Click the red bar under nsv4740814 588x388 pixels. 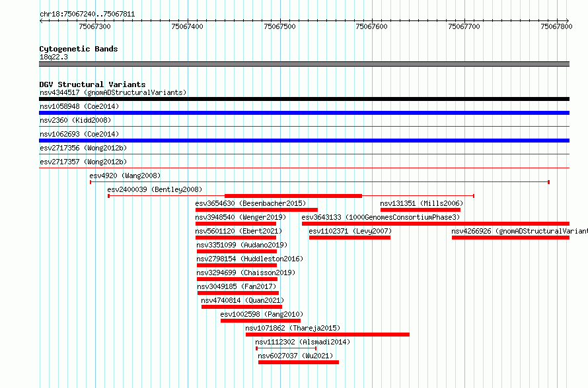[x=242, y=307]
